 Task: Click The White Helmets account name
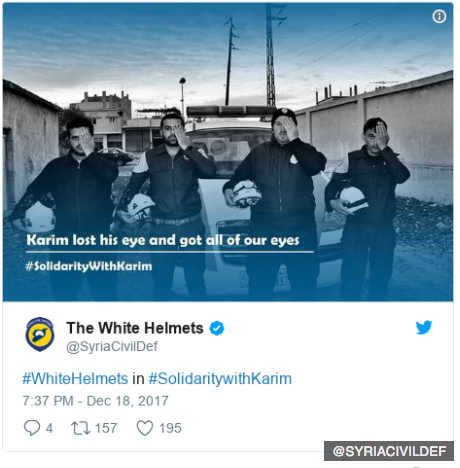[135, 328]
